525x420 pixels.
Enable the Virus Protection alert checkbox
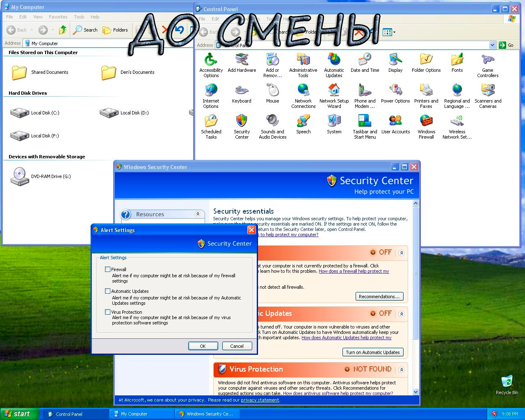107,312
